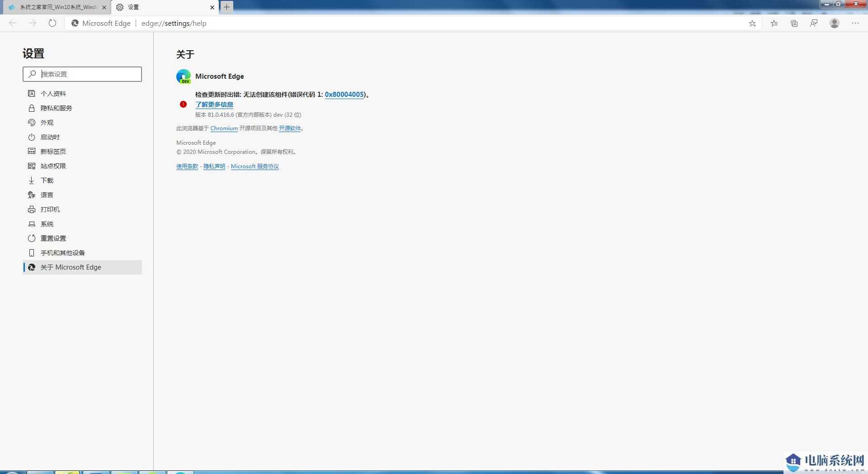Open the Microsoft 服务协议 link
868x474 pixels.
tap(255, 166)
